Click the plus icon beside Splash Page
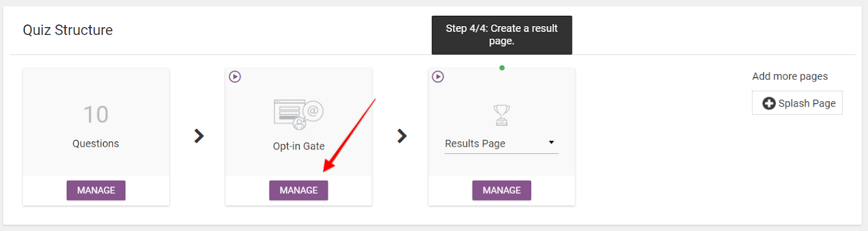Viewport: 868px width, 231px height. [x=769, y=103]
